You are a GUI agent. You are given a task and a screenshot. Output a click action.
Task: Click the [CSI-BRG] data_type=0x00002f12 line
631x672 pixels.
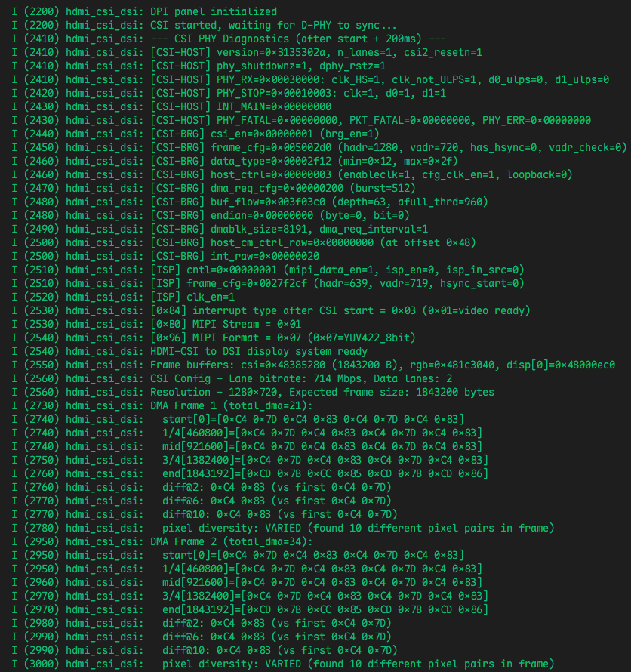click(235, 161)
